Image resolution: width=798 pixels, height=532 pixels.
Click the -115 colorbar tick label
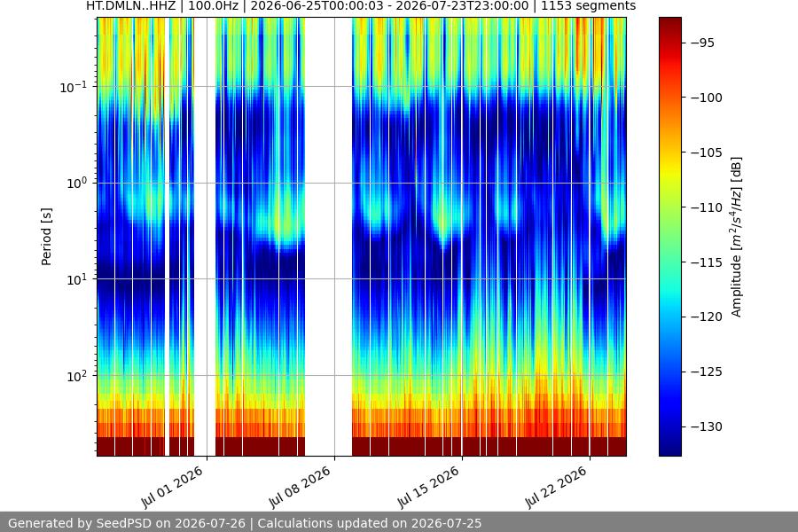click(707, 262)
